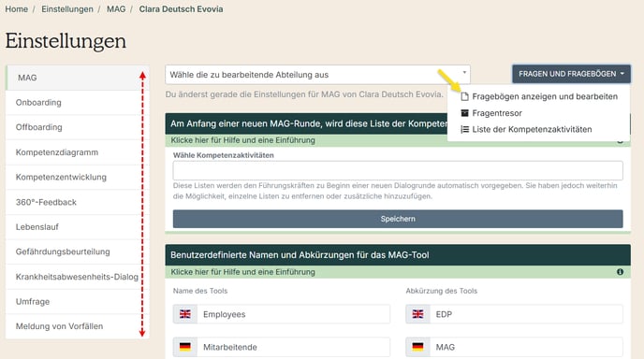The width and height of the screenshot is (644, 359).
Task: Go to Kompetenzdiagramm settings
Action: tap(77, 152)
